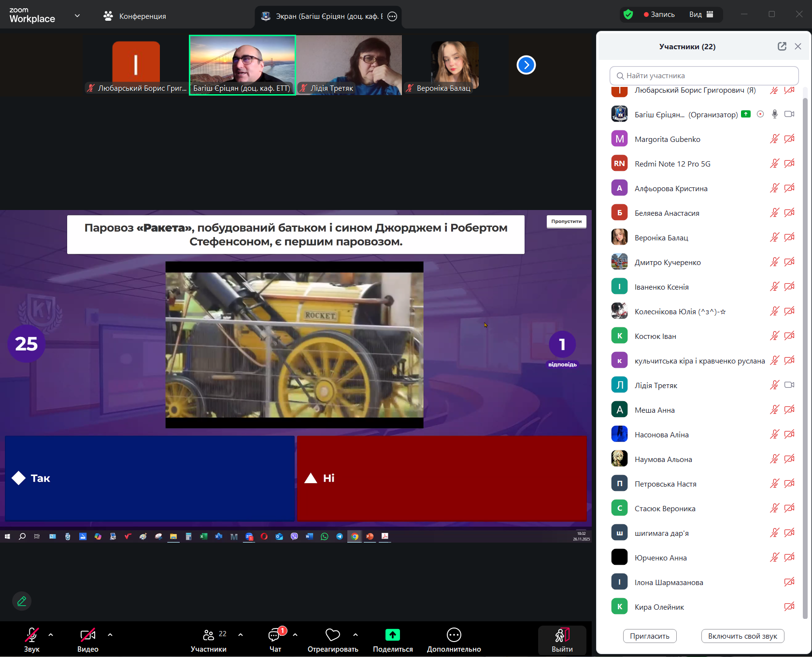This screenshot has height=657, width=812.
Task: Click camera icon for Кира Олейник
Action: (789, 607)
